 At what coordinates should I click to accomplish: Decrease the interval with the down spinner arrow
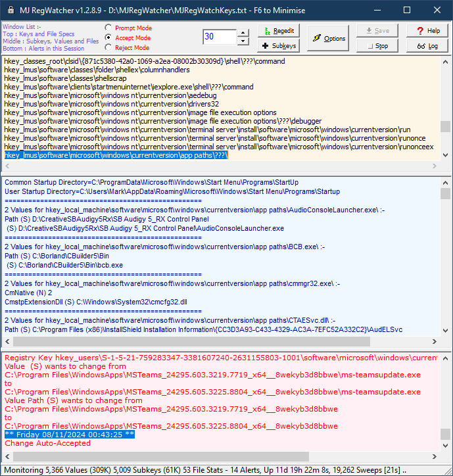click(243, 41)
